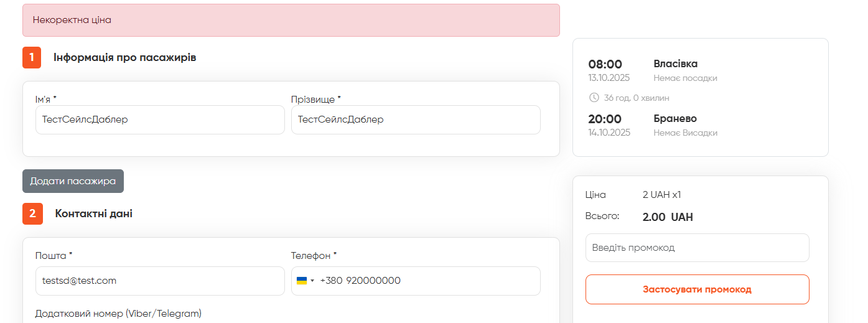868x323 pixels.
Task: Click the Некоректна ціна error banner
Action: tap(291, 20)
